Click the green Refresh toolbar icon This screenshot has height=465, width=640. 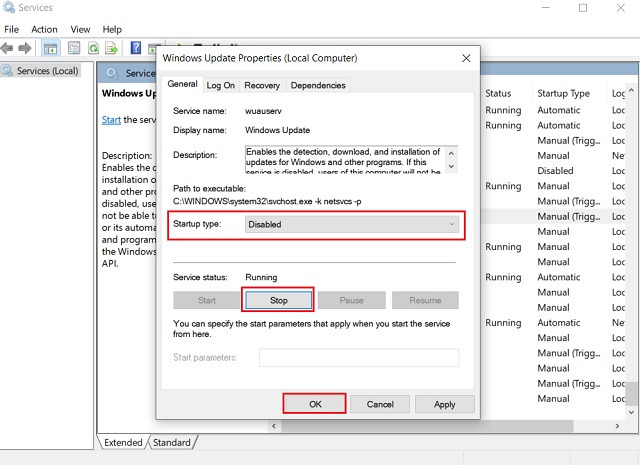tap(93, 48)
